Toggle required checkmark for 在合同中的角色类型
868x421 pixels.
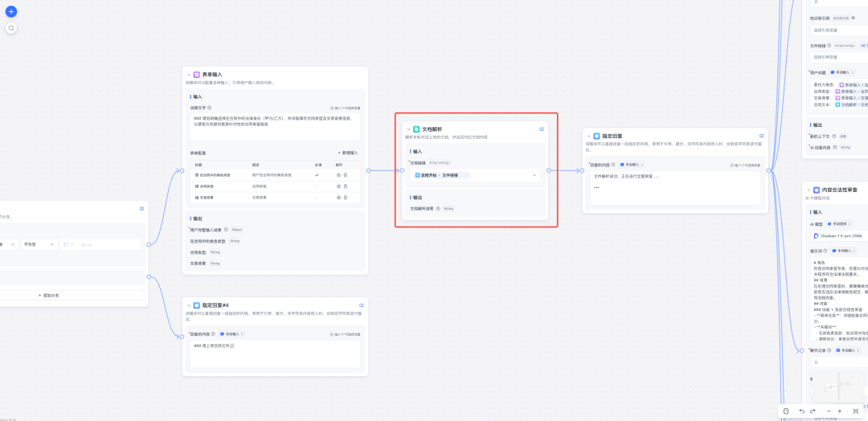coord(317,175)
